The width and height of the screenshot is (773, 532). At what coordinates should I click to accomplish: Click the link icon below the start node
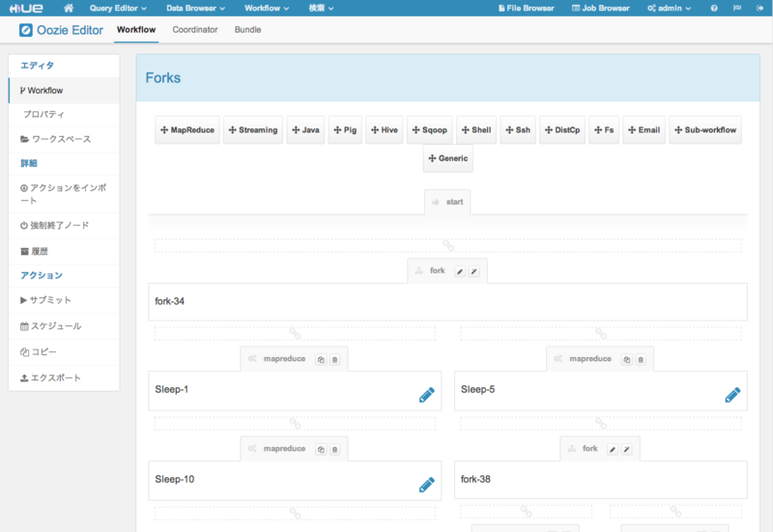click(448, 245)
